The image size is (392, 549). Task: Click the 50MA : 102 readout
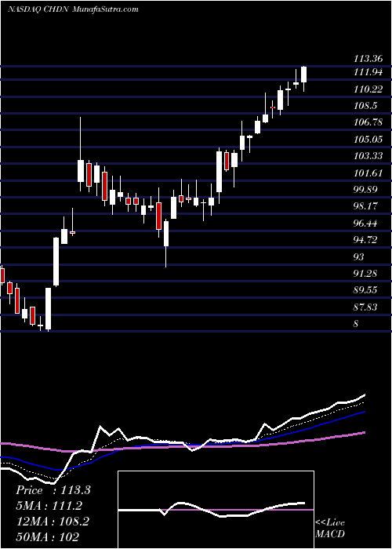(x=48, y=536)
